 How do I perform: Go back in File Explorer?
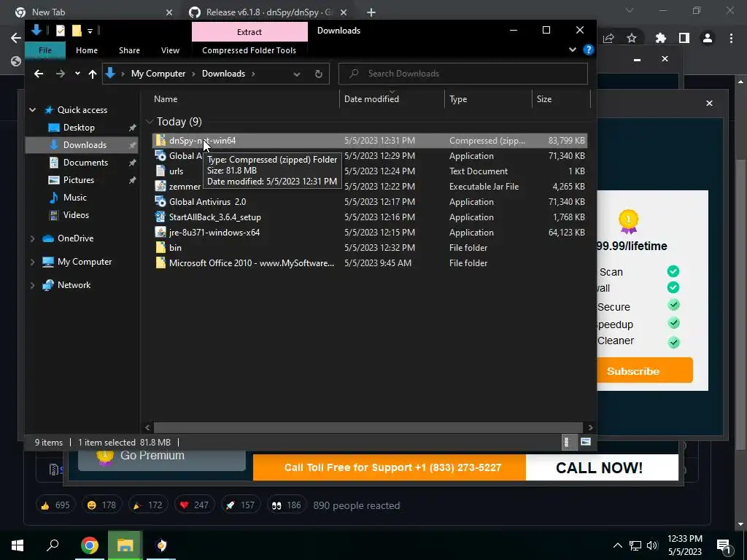click(x=39, y=74)
